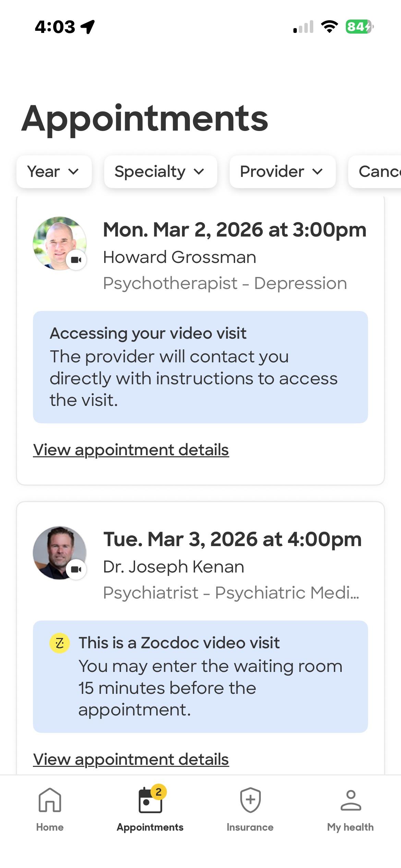Tap the Insurance shield icon
The height and width of the screenshot is (868, 401).
(x=250, y=800)
